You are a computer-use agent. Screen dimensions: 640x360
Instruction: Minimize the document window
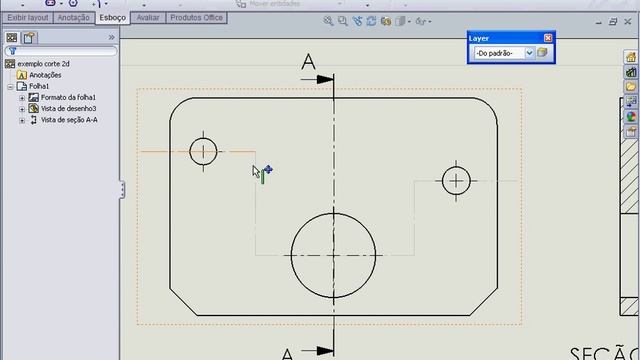click(x=598, y=22)
